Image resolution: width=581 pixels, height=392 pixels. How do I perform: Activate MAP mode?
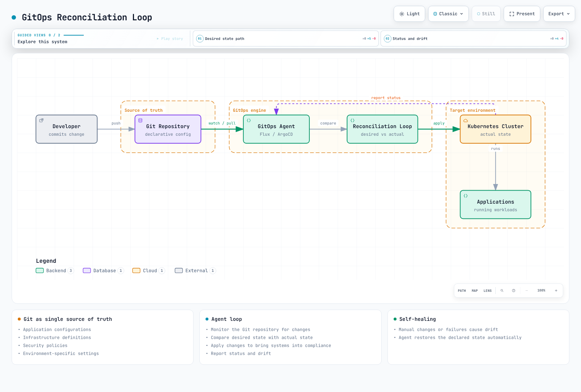click(x=475, y=291)
